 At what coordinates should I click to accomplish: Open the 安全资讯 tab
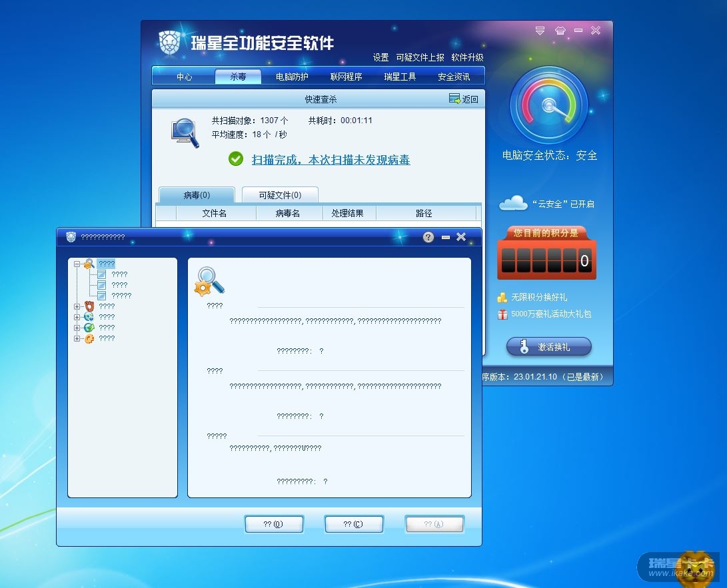coord(453,77)
